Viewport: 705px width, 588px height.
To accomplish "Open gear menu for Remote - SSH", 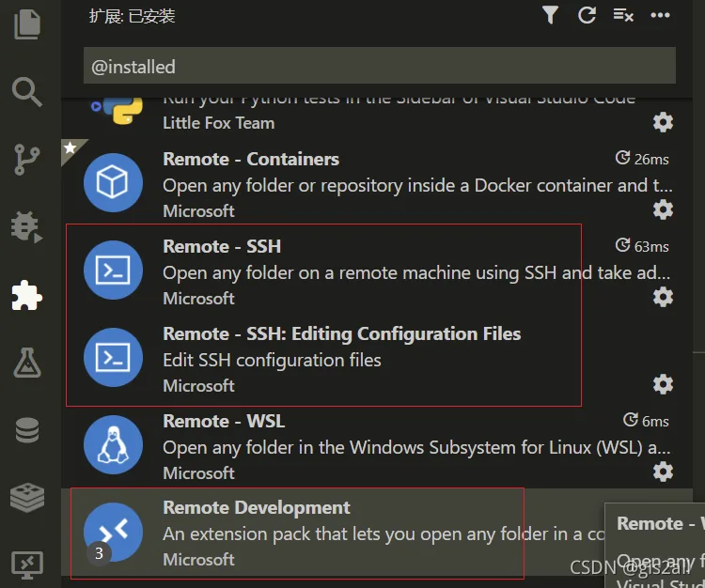I will click(664, 297).
